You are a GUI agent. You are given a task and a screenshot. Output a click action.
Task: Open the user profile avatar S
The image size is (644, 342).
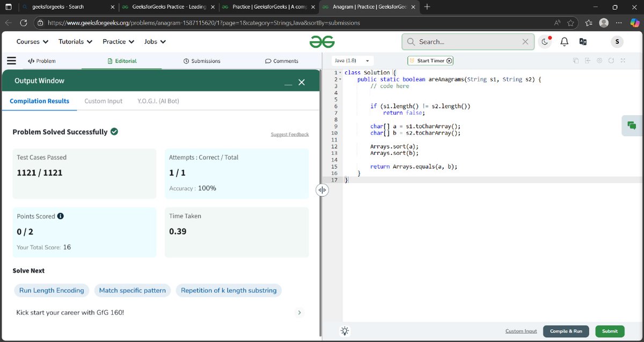point(617,42)
